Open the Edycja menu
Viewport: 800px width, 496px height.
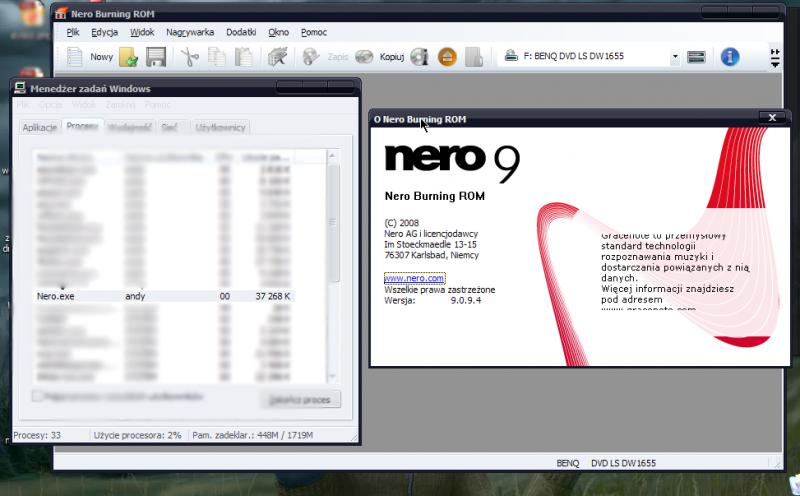tap(105, 32)
